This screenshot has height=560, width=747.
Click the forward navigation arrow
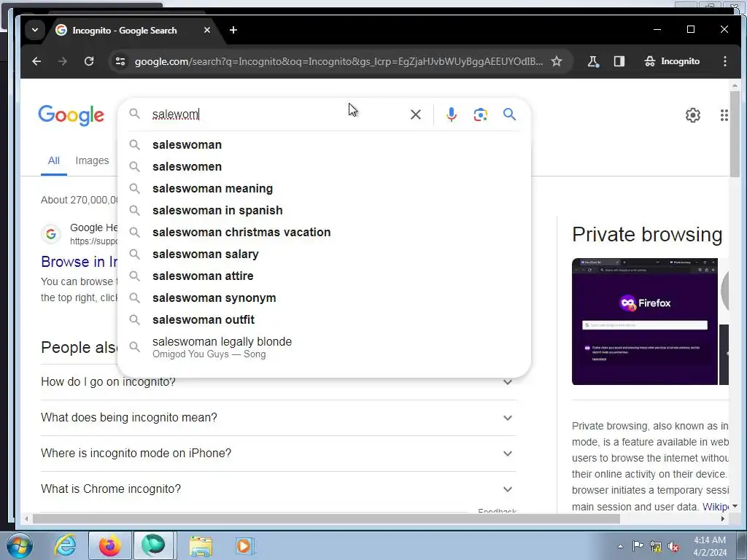tap(63, 61)
